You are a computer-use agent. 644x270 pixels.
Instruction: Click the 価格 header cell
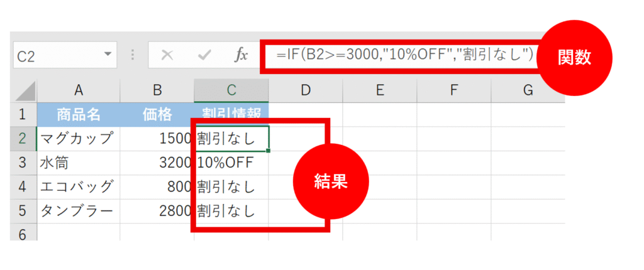coord(157,115)
